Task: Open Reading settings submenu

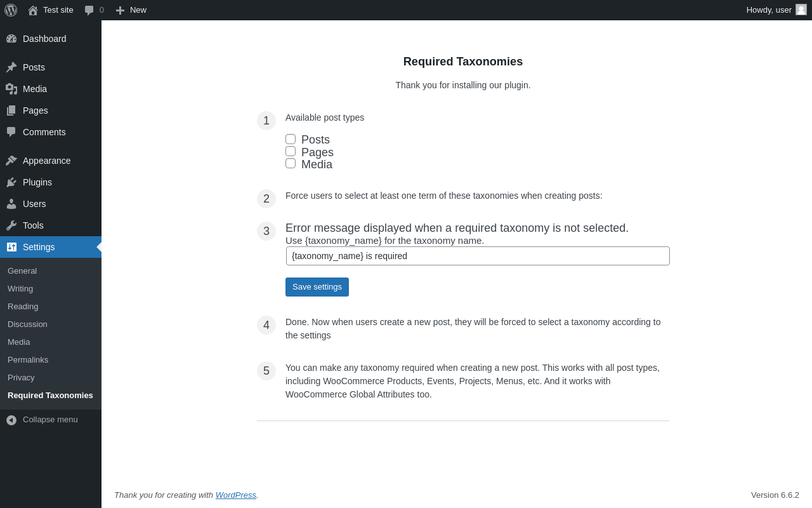Action: pos(51,306)
